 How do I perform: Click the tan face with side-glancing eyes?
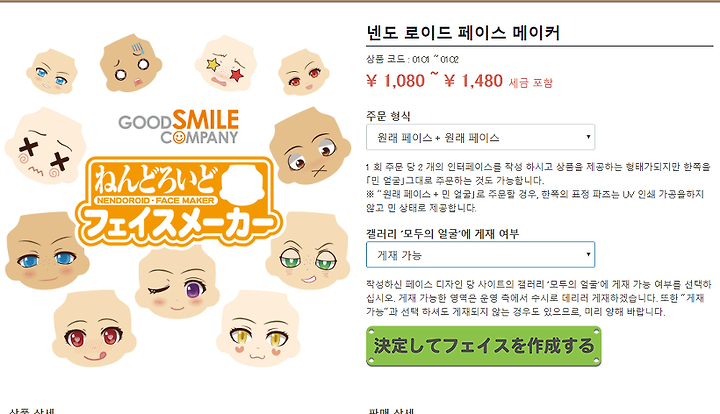(310, 145)
